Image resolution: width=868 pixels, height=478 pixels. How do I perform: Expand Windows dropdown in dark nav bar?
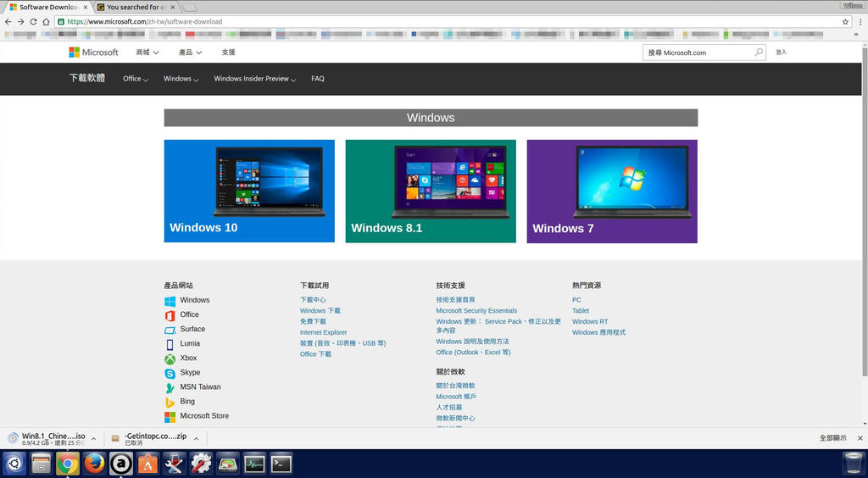click(181, 79)
